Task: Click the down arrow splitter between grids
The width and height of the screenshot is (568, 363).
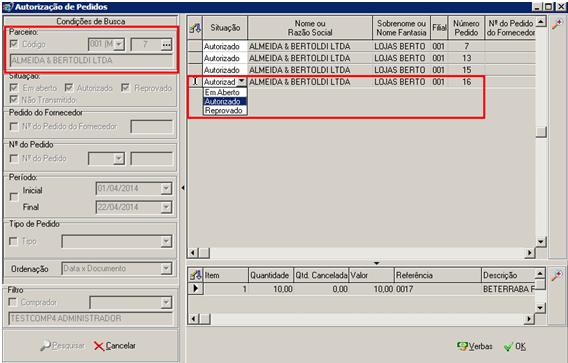Action: pyautogui.click(x=376, y=263)
